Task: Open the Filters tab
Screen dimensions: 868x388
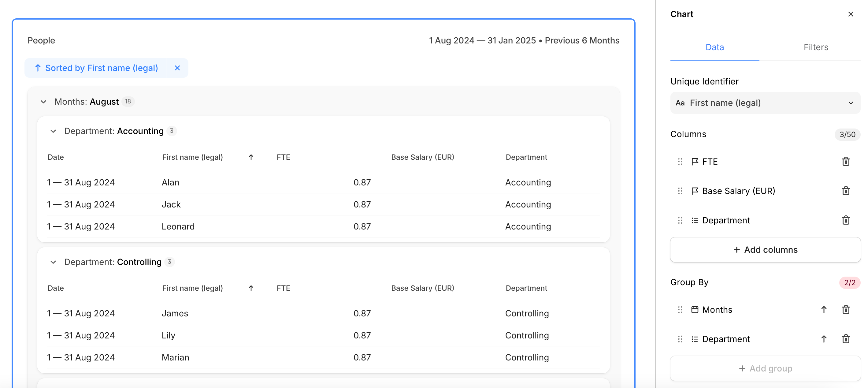Action: click(815, 47)
